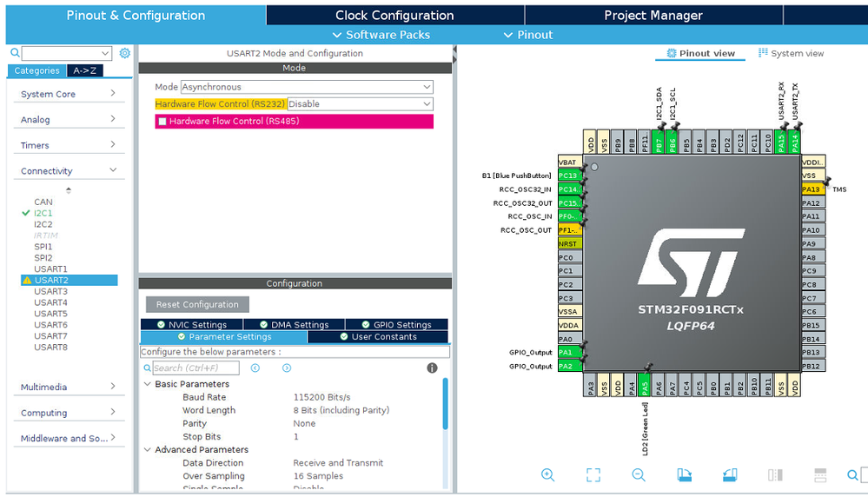Screen dimensions: 868x497
Task: Click the zoom out magnifier icon
Action: 639,475
